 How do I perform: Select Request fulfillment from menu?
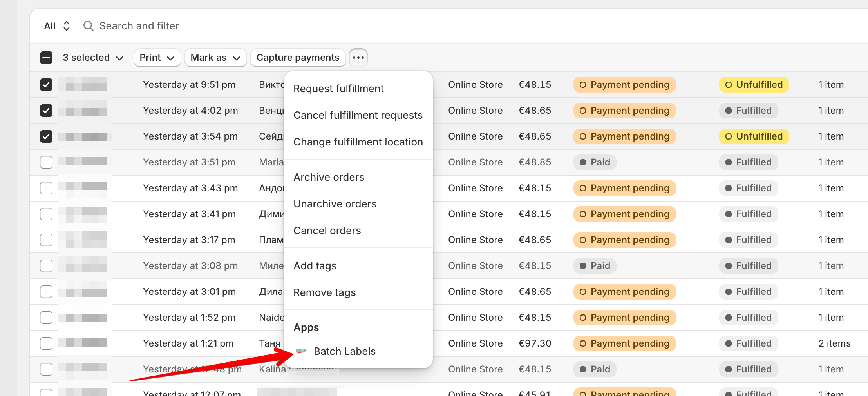[358, 89]
